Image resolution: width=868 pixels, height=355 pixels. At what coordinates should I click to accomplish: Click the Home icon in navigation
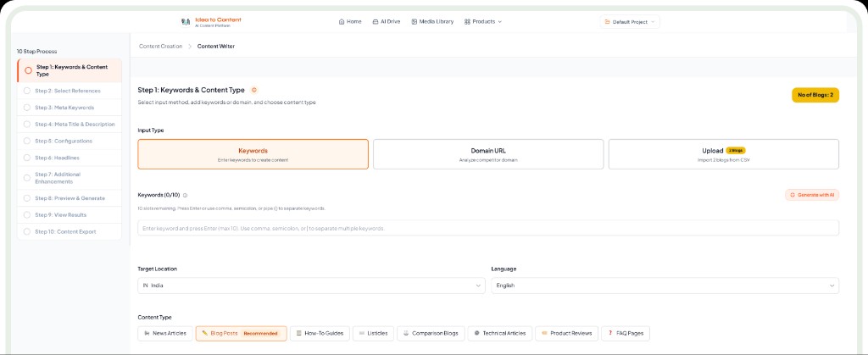(342, 21)
